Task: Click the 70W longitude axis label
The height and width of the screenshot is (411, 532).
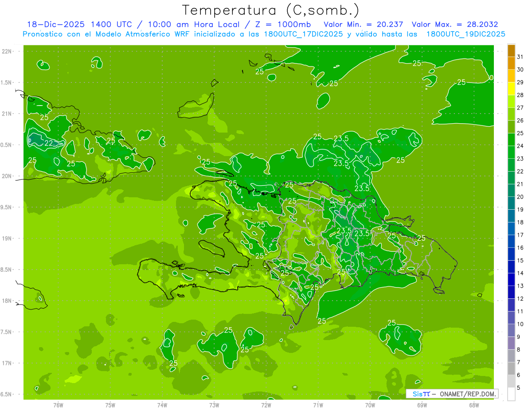Action: pyautogui.click(x=370, y=405)
